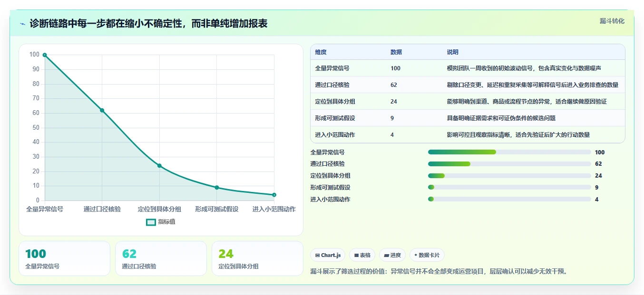Click progress value 100 beside 全量异常信号 bar
The height and width of the screenshot is (295, 644).
[x=600, y=152]
